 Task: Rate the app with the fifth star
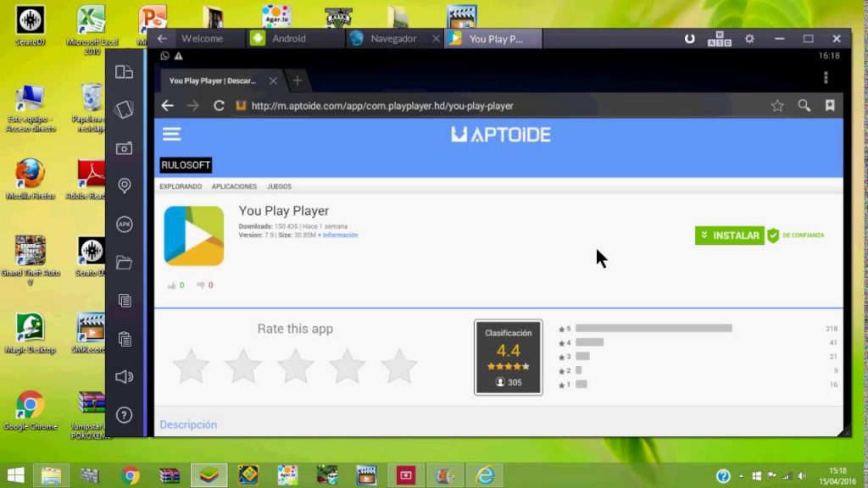399,366
